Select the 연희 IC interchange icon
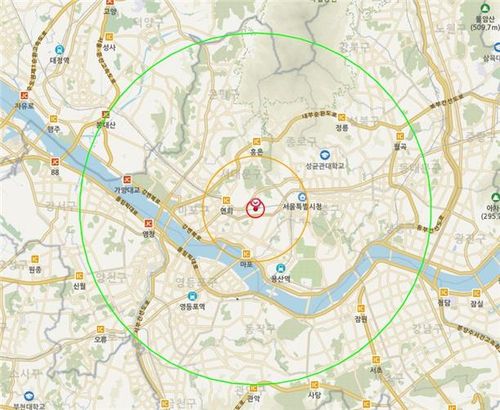 [226, 200]
